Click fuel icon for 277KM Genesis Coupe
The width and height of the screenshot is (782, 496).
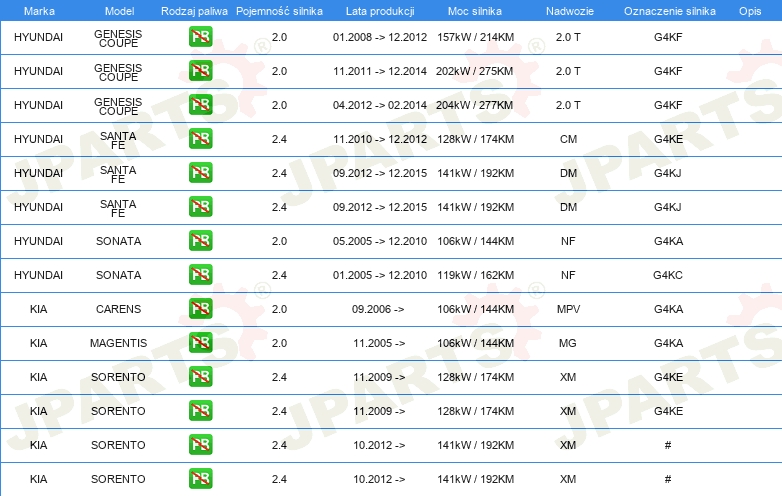[x=200, y=105]
